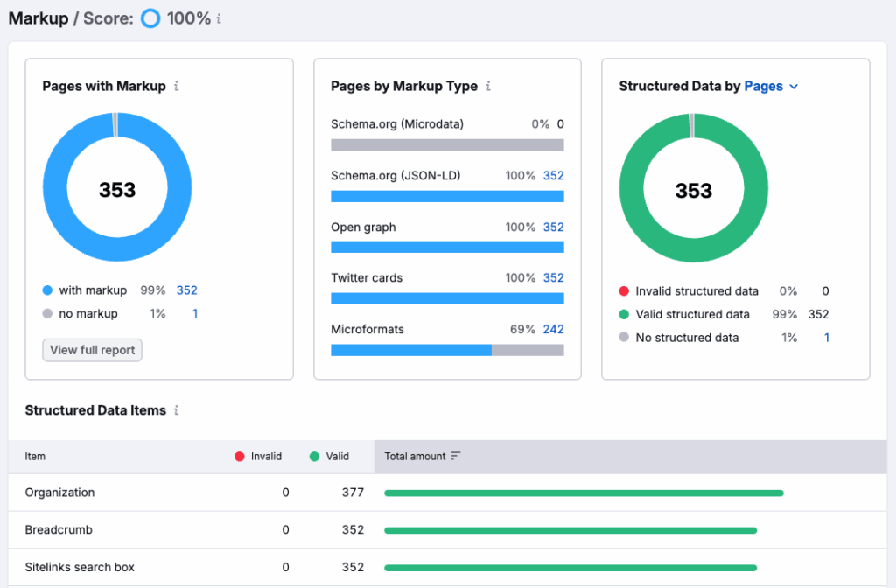This screenshot has width=896, height=588.
Task: Click the Organization valid count 377
Action: [x=353, y=493]
